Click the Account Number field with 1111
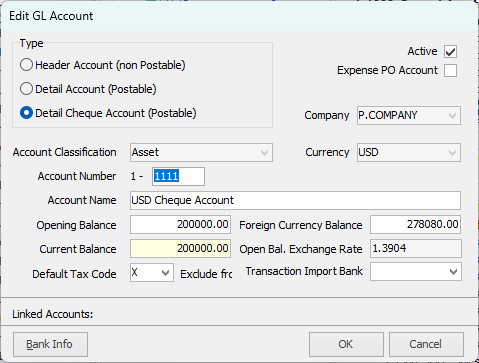This screenshot has height=363, width=479. (x=178, y=176)
